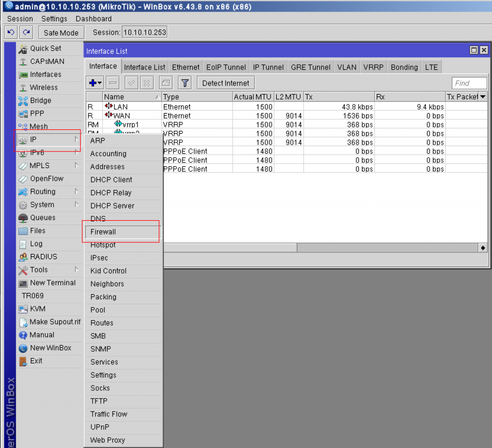Open the Manual

(x=49, y=335)
